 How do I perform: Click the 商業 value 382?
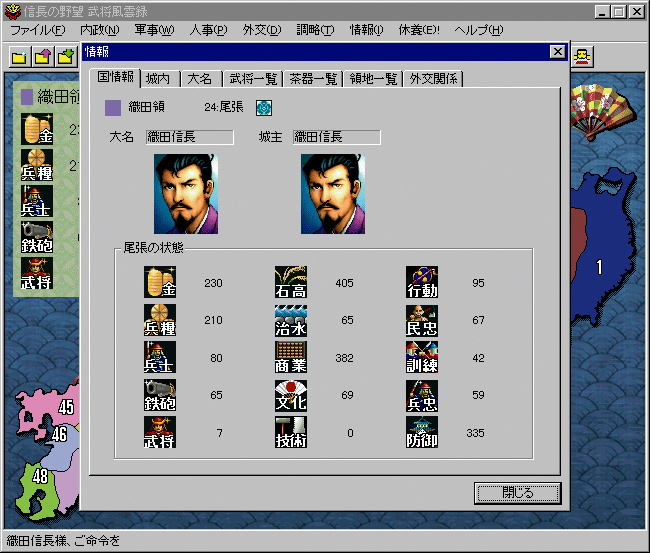click(x=344, y=358)
